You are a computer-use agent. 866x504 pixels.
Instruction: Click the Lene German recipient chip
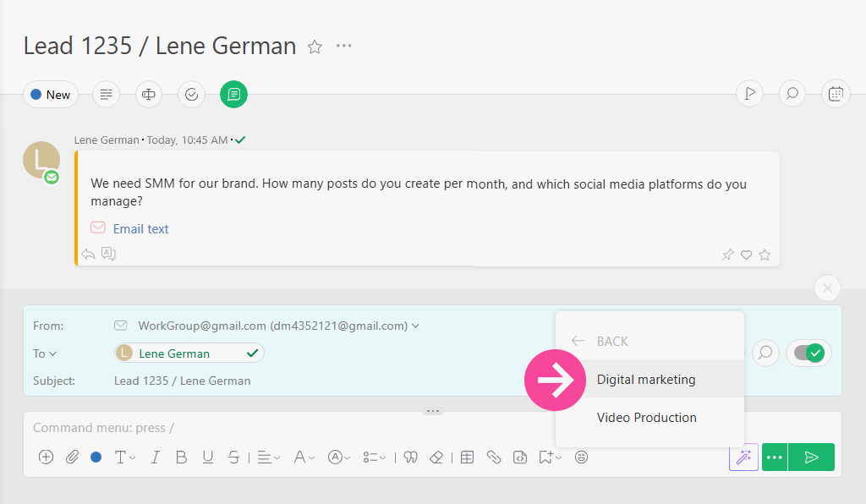[x=189, y=353]
